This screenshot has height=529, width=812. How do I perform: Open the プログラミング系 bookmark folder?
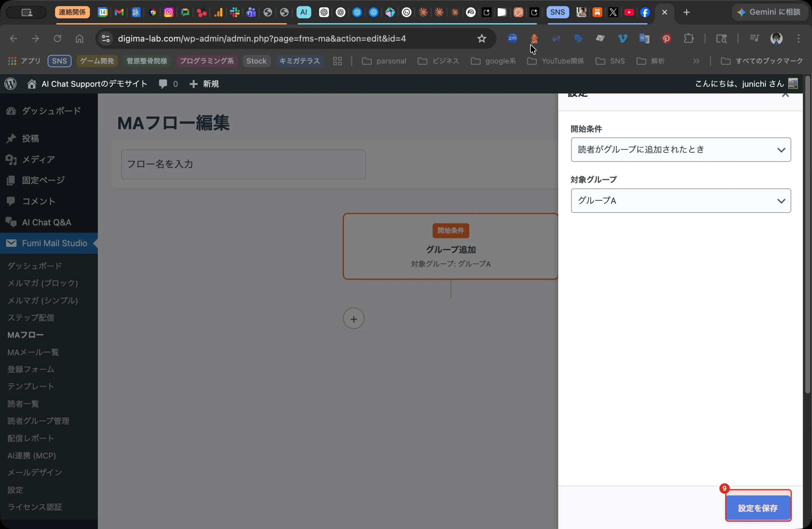click(207, 61)
